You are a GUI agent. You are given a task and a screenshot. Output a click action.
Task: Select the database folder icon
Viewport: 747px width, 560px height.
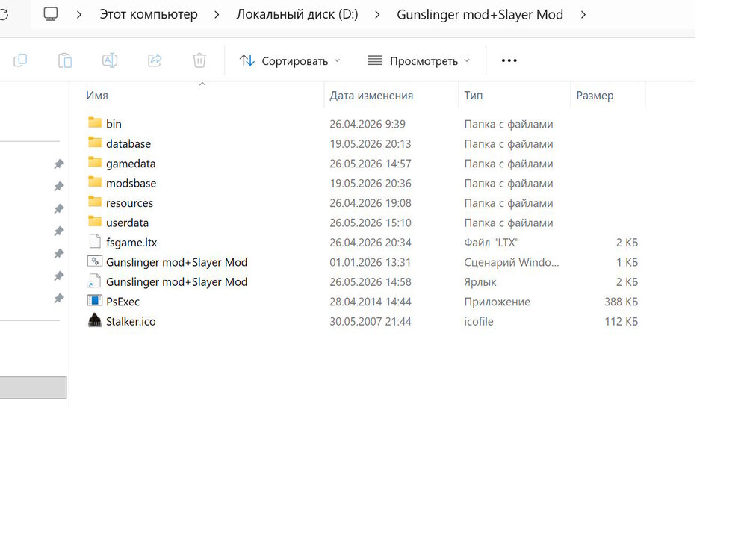(x=95, y=143)
